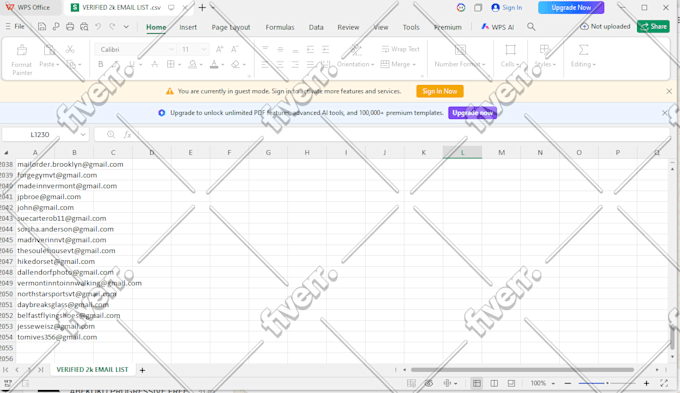This screenshot has height=393, width=680.
Task: Select the VERIFIED 2k EMAIL LIST sheet tab
Action: click(92, 370)
